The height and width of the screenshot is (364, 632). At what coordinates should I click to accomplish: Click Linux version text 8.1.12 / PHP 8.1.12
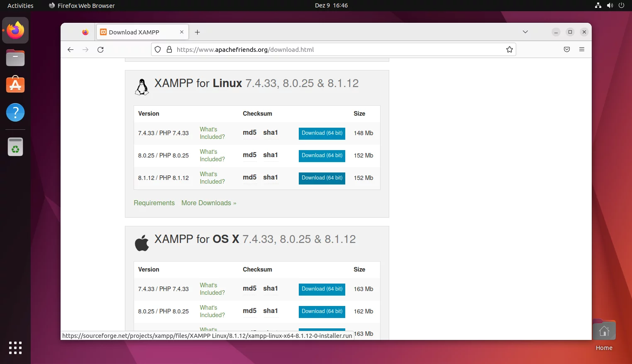coord(163,178)
